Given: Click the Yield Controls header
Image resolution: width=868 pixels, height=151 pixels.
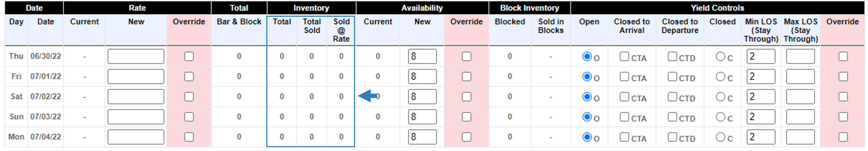Looking at the screenshot, I should pos(717,8).
